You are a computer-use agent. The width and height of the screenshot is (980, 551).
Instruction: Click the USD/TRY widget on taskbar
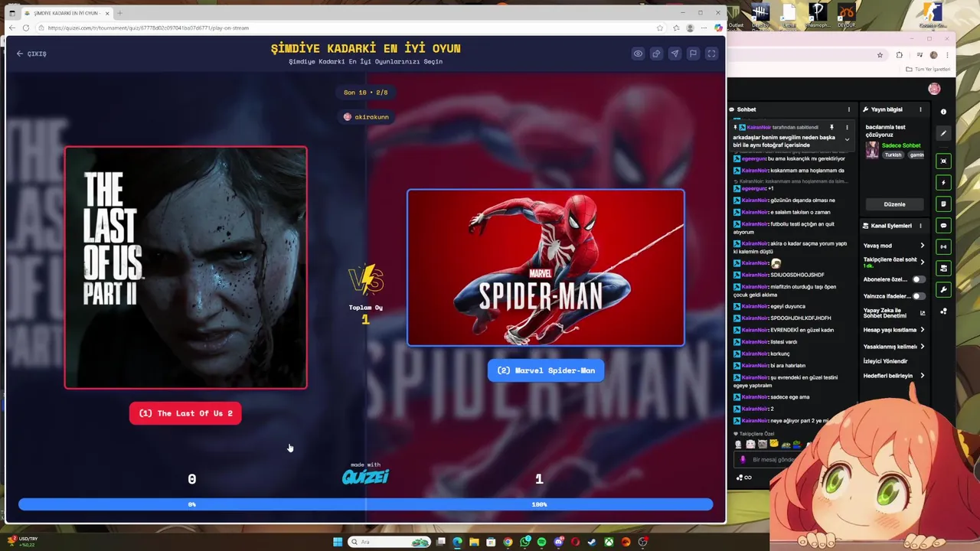click(x=22, y=542)
